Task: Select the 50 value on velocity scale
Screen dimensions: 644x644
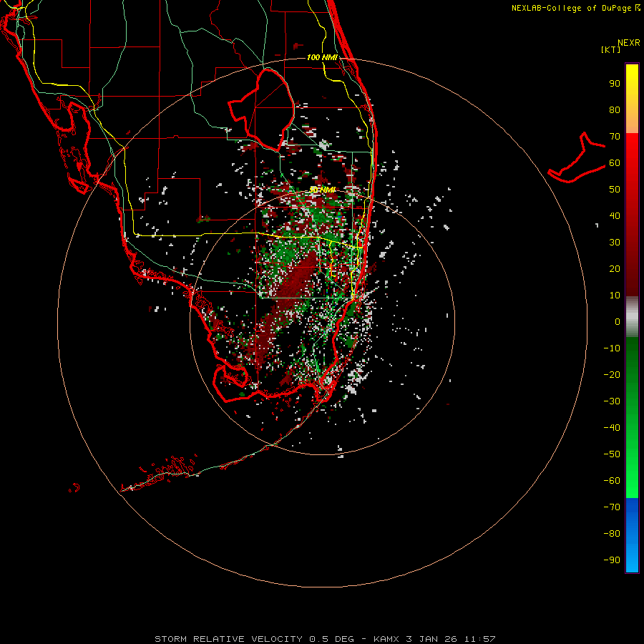Action: (x=615, y=190)
